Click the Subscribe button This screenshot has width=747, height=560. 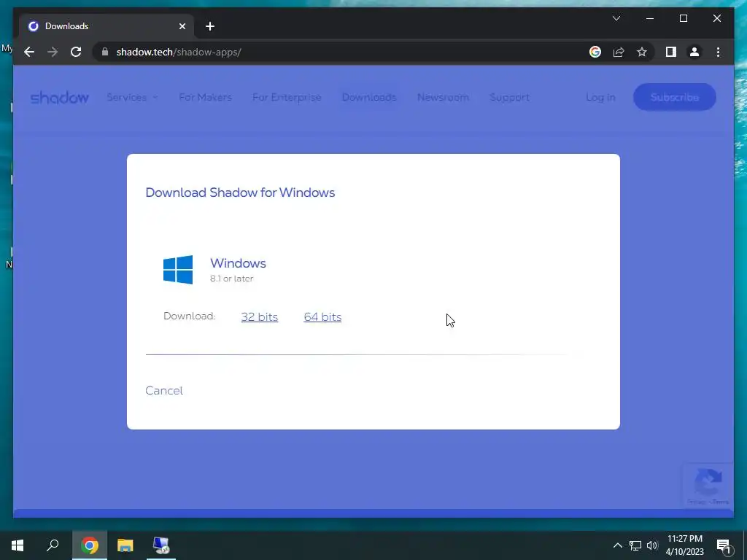pyautogui.click(x=675, y=97)
